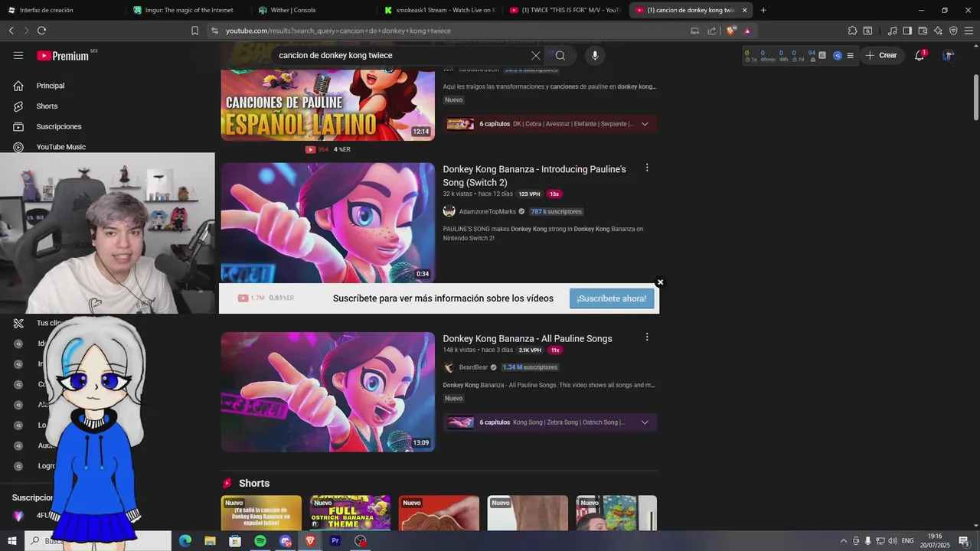Run search with the magnifier button

(560, 55)
